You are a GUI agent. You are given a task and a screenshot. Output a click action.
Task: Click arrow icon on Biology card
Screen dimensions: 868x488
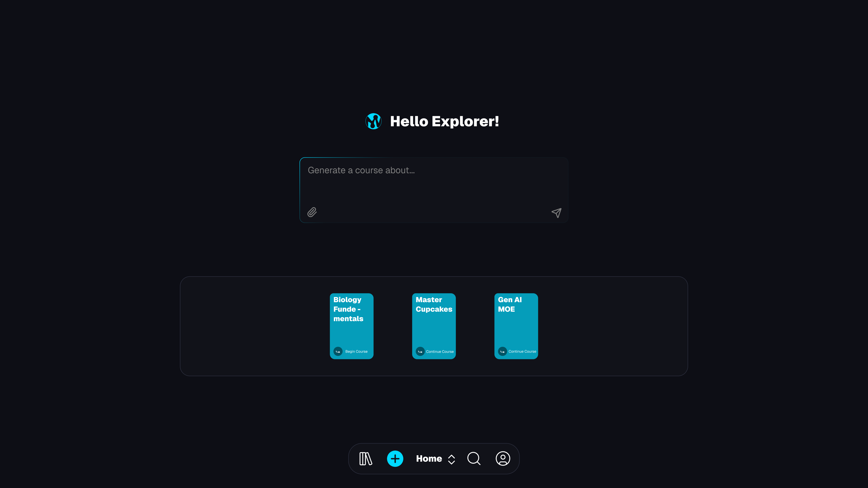[338, 351]
